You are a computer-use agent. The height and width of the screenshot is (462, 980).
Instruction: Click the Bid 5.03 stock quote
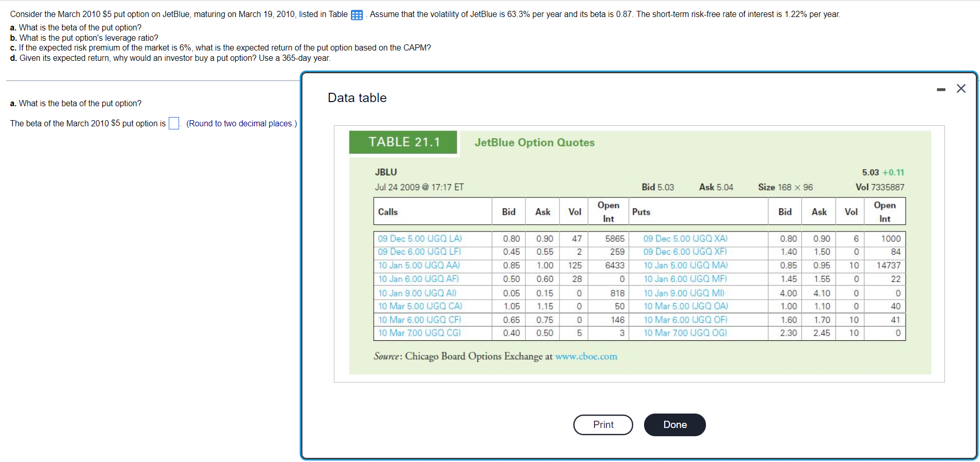[x=658, y=187]
